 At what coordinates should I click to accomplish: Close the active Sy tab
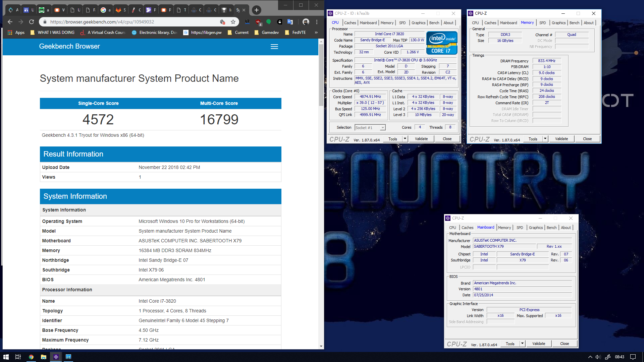pos(244,10)
